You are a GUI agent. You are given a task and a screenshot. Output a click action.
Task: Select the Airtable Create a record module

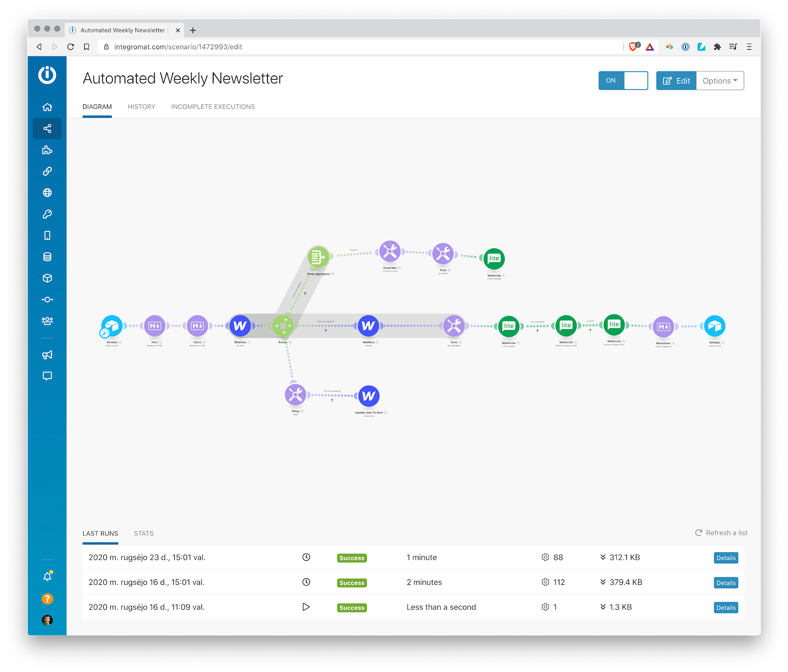[715, 326]
